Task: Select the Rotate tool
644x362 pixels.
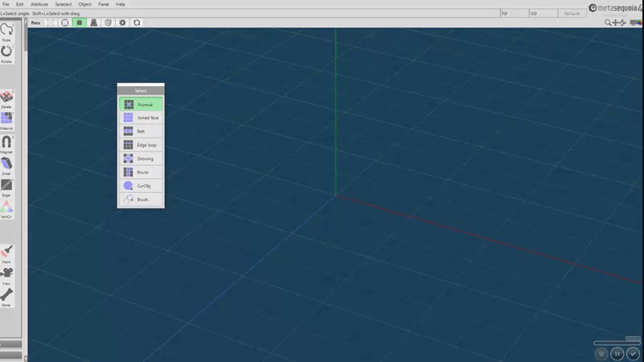Action: click(6, 54)
